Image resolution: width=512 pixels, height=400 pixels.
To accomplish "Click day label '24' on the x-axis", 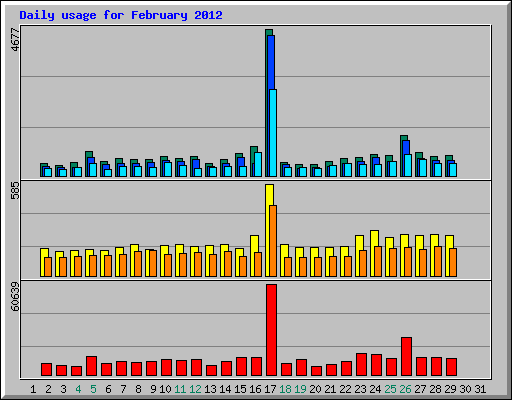I will 375,389.
